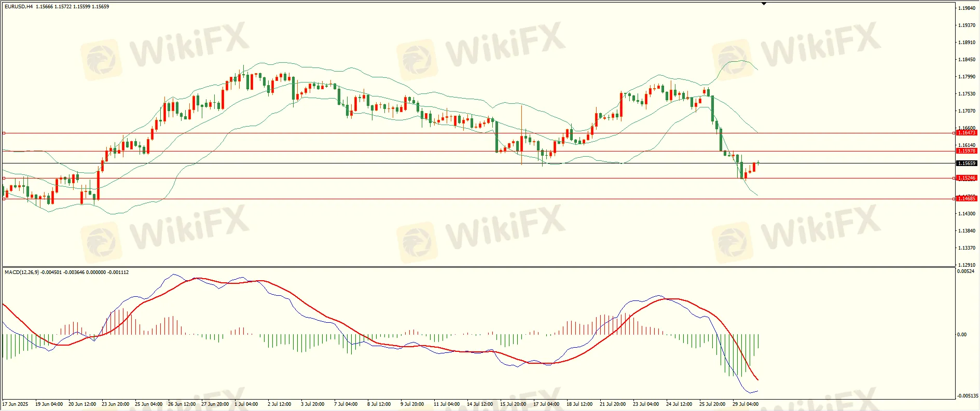Click the 23 Jul 04:00 time label

pyautogui.click(x=646, y=404)
